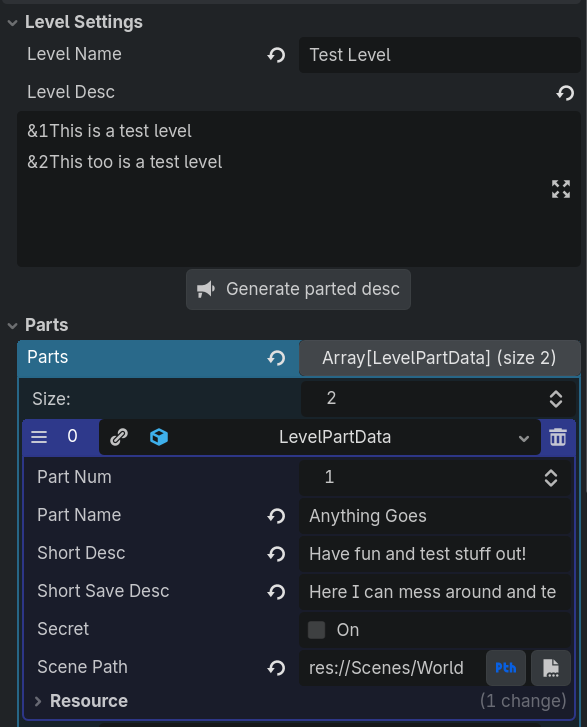Click the Level Name label
587x727 pixels.
(x=74, y=54)
